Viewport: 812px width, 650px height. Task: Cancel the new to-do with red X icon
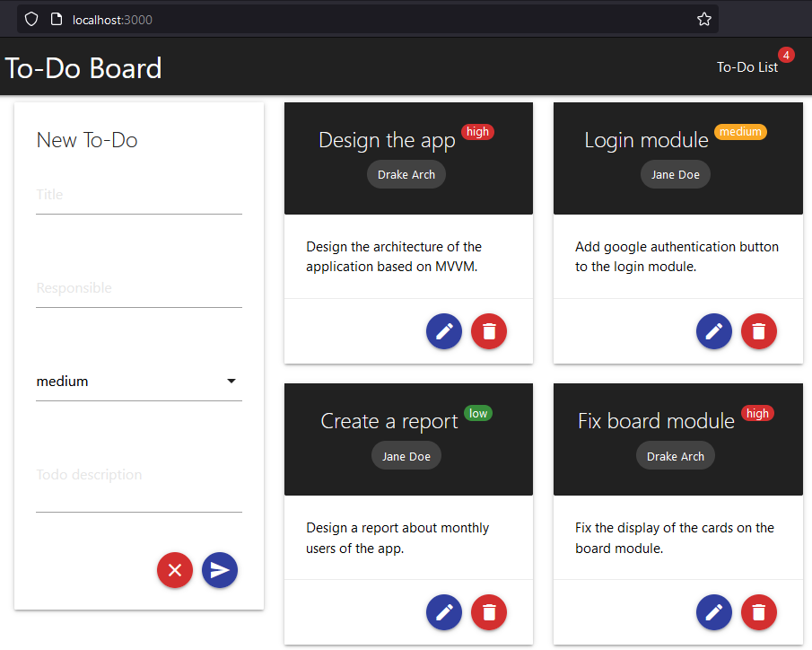[x=175, y=570]
